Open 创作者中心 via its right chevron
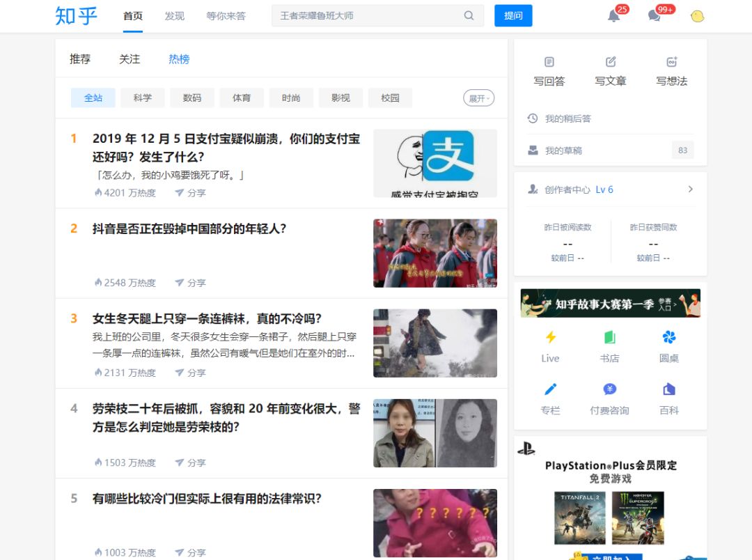The width and height of the screenshot is (752, 560). [691, 189]
